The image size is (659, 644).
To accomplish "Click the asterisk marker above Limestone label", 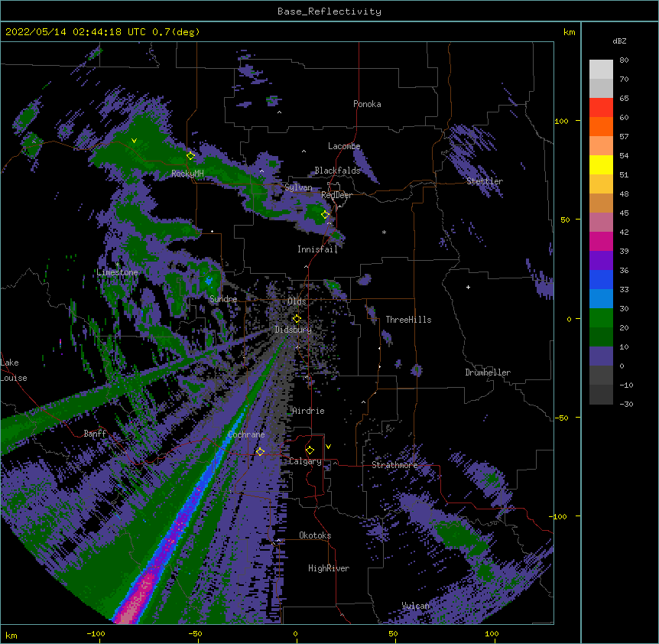I will [118, 265].
